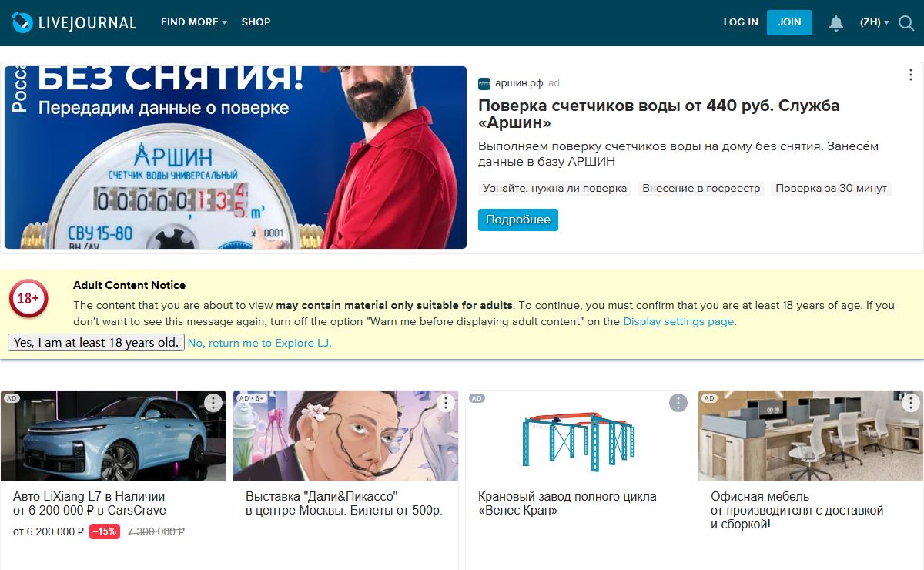Screen dimensions: 924x570
Task: Click the AD label on office furniture card
Action: [709, 398]
